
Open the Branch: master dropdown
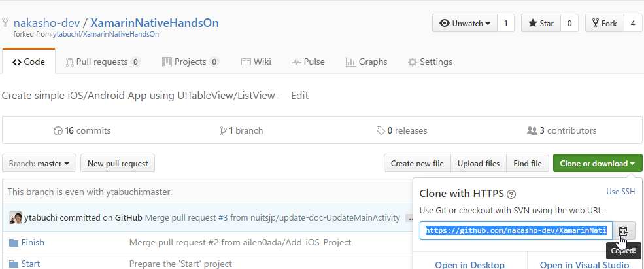pyautogui.click(x=39, y=163)
